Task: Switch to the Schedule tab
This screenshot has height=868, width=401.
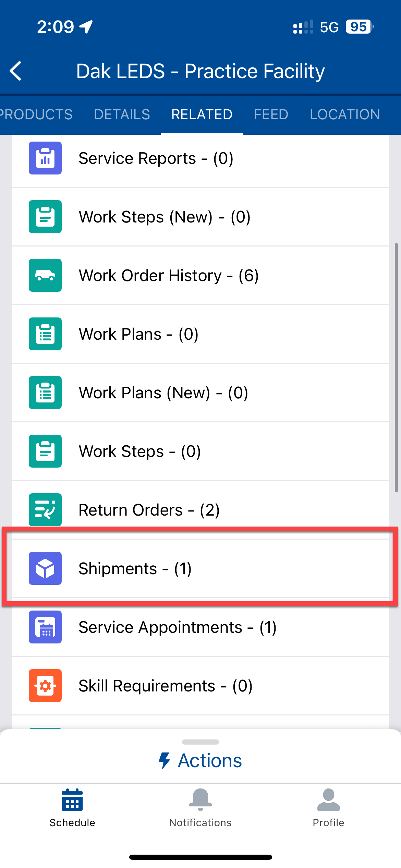Action: click(72, 807)
